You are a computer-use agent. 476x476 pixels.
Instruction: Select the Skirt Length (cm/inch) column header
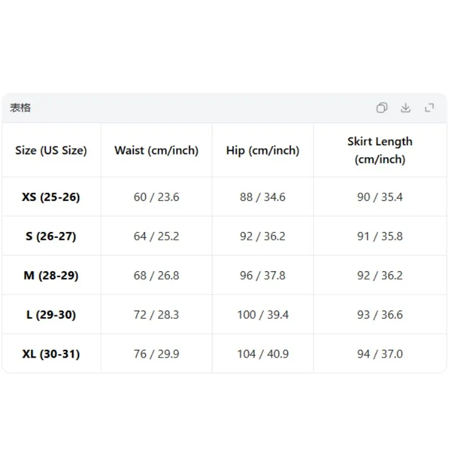point(380,151)
